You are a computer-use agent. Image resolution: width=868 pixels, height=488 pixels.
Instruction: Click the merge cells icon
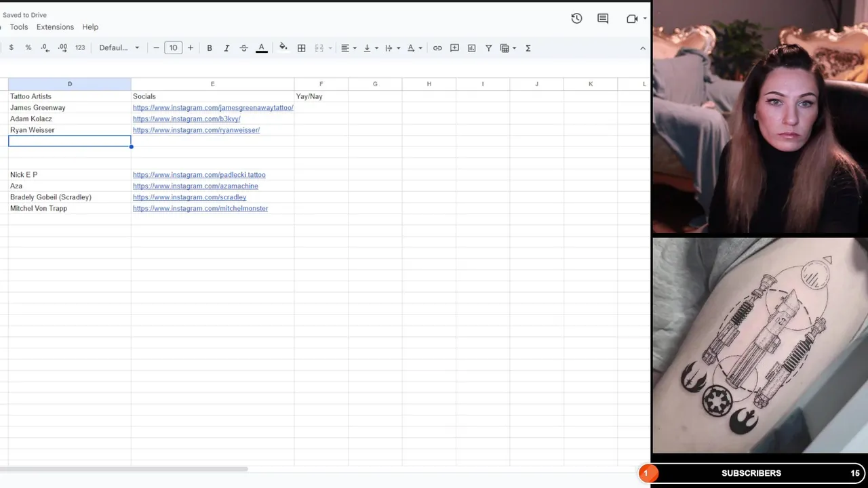pos(319,48)
